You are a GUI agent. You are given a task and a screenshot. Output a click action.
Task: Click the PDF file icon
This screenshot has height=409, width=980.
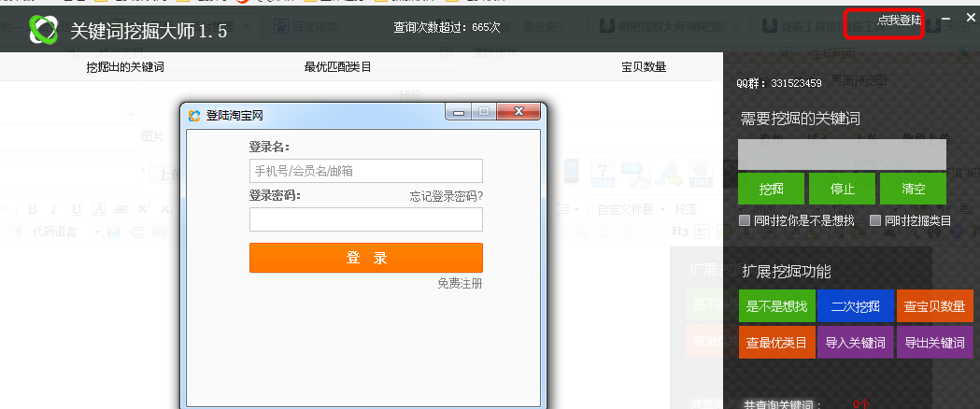click(x=633, y=174)
